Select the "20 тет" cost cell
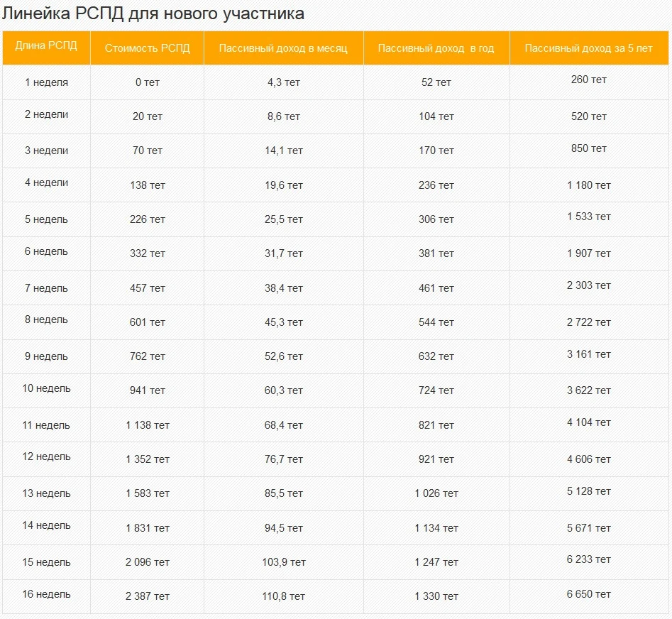Viewport: 672px width, 619px height. tap(148, 116)
